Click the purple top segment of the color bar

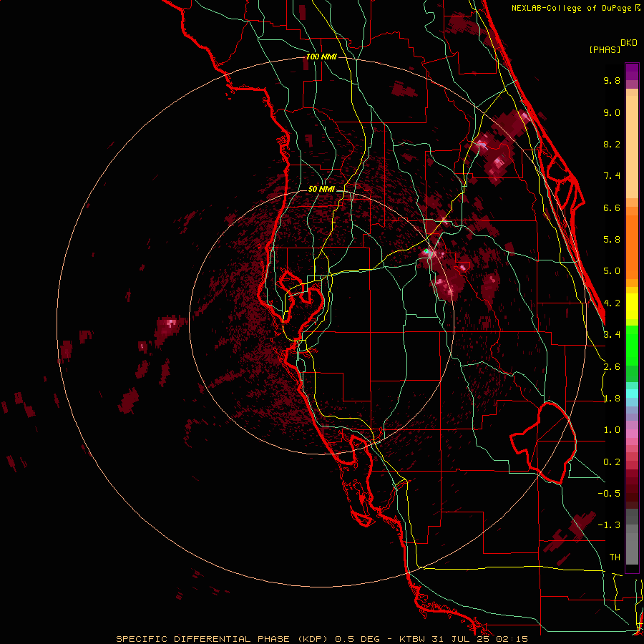pos(632,72)
